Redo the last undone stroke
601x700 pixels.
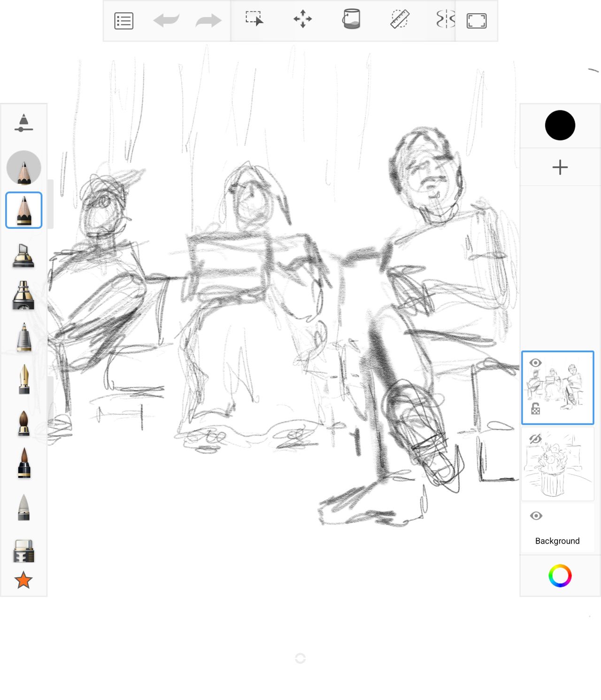coord(208,21)
